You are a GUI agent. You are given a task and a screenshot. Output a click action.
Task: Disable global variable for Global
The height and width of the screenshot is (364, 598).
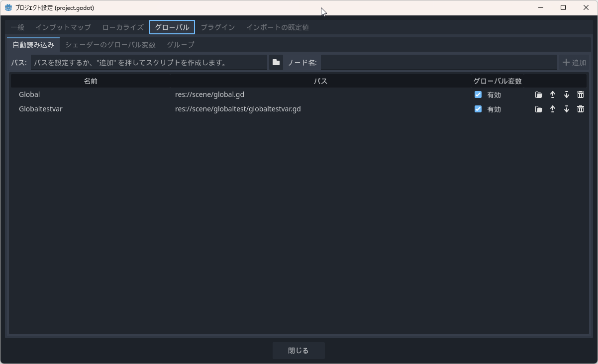coord(478,94)
